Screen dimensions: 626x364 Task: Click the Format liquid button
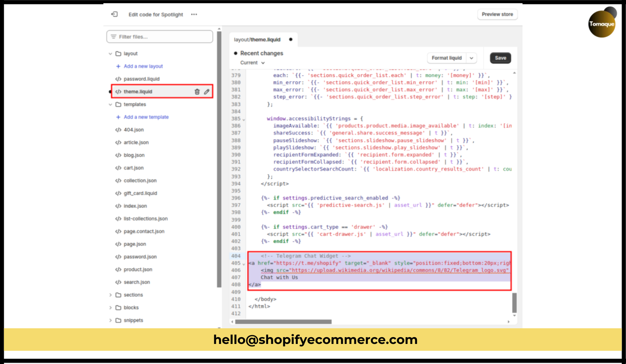[x=447, y=58]
